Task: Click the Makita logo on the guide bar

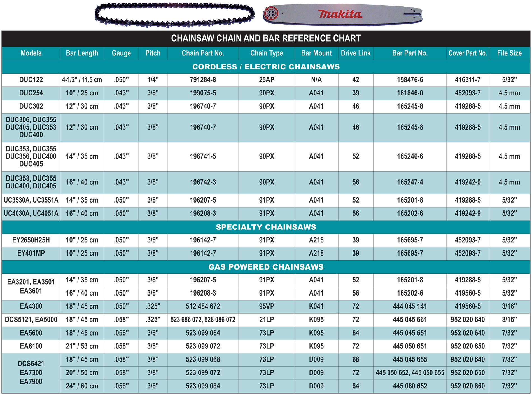Action: 340,14
